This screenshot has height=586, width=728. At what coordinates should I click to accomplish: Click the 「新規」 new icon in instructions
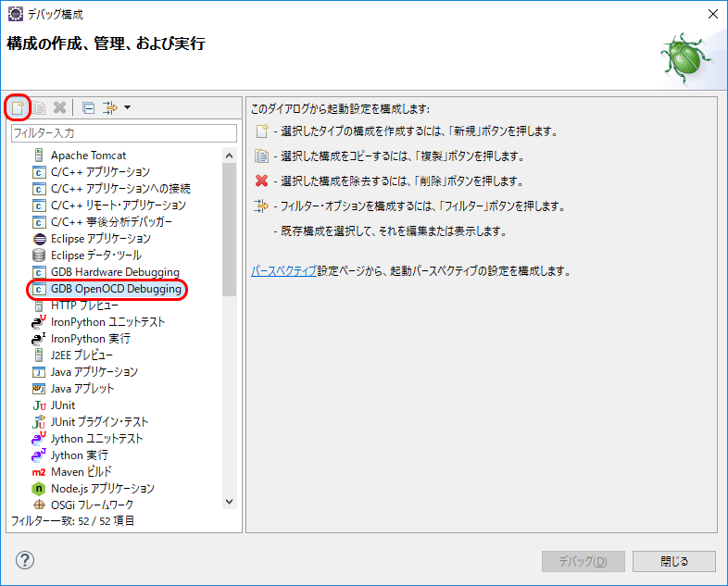262,131
